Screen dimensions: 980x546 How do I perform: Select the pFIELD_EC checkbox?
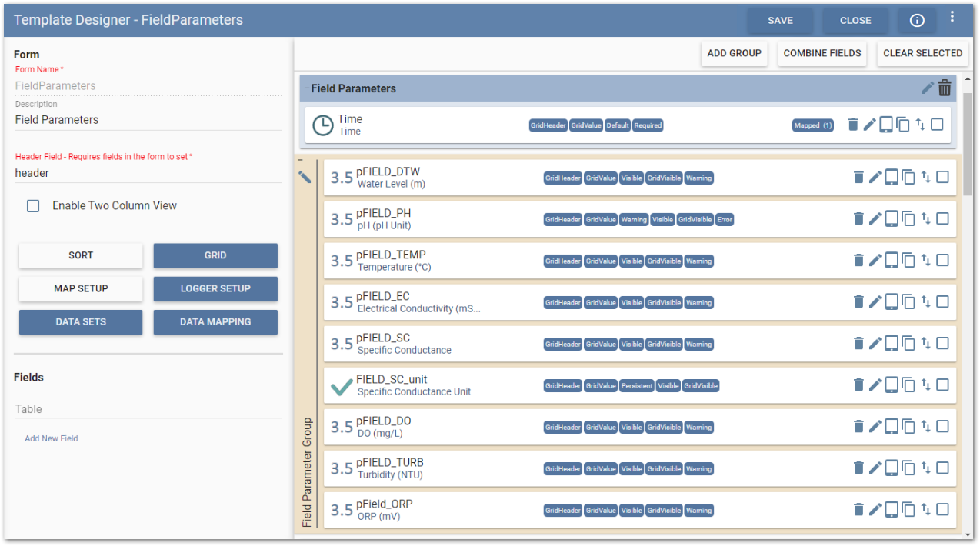(x=942, y=301)
